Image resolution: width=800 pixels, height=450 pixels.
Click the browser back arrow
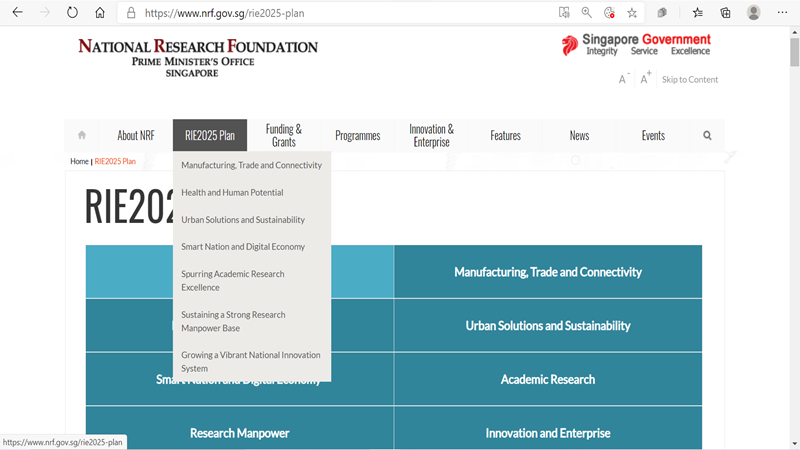point(17,12)
